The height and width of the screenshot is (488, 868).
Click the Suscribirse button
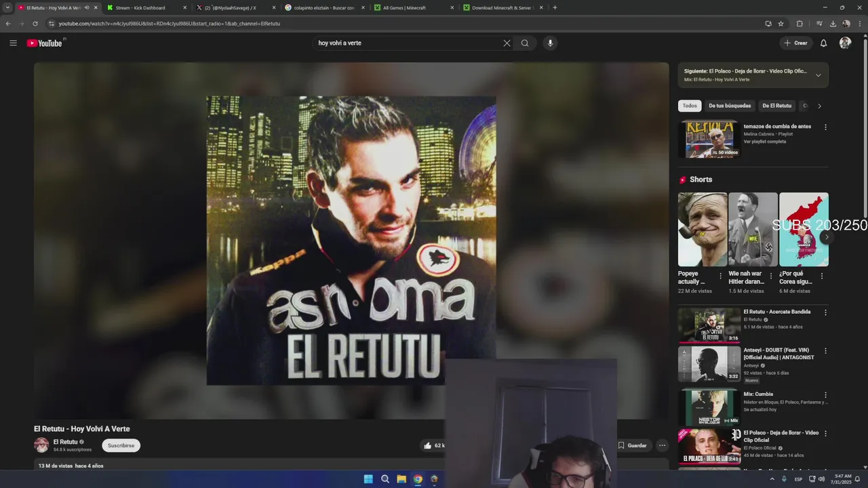click(121, 445)
